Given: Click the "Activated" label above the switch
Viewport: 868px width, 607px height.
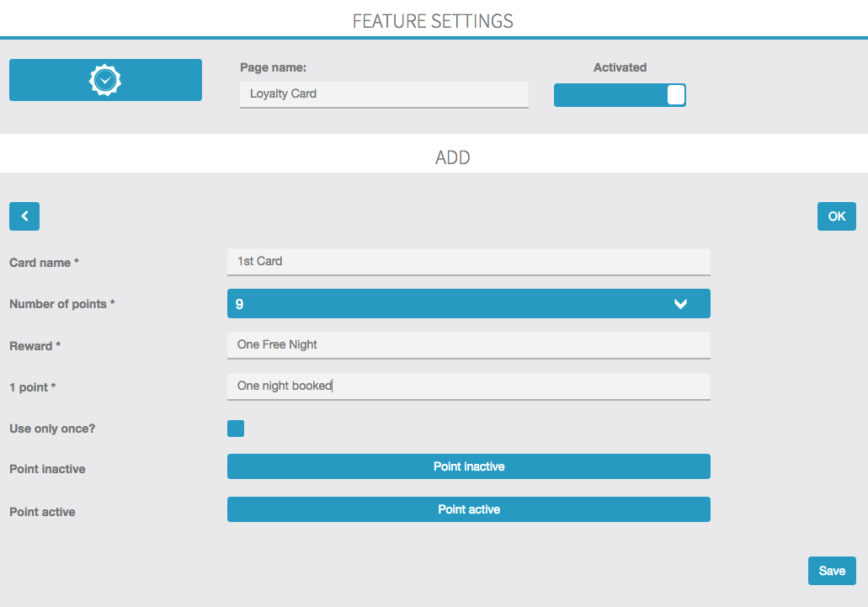Looking at the screenshot, I should point(620,67).
